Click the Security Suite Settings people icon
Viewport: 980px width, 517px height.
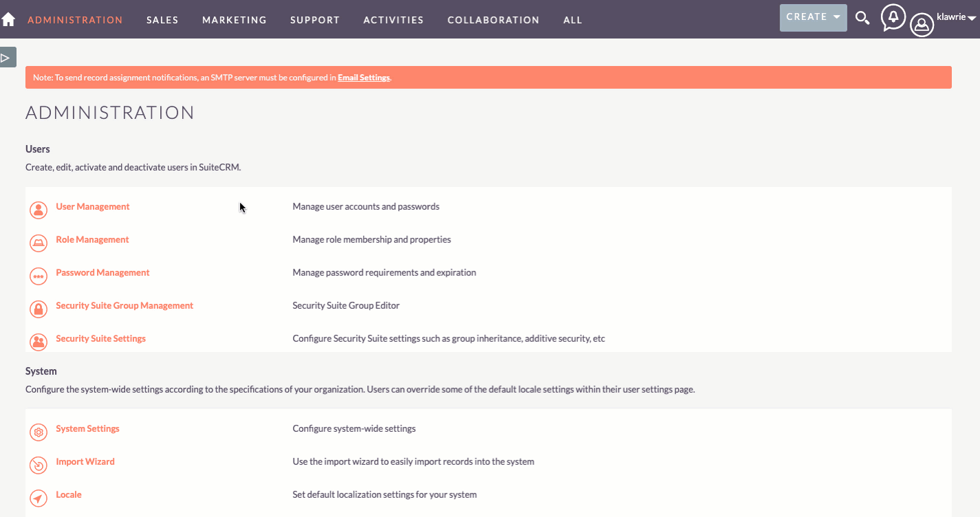tap(39, 342)
